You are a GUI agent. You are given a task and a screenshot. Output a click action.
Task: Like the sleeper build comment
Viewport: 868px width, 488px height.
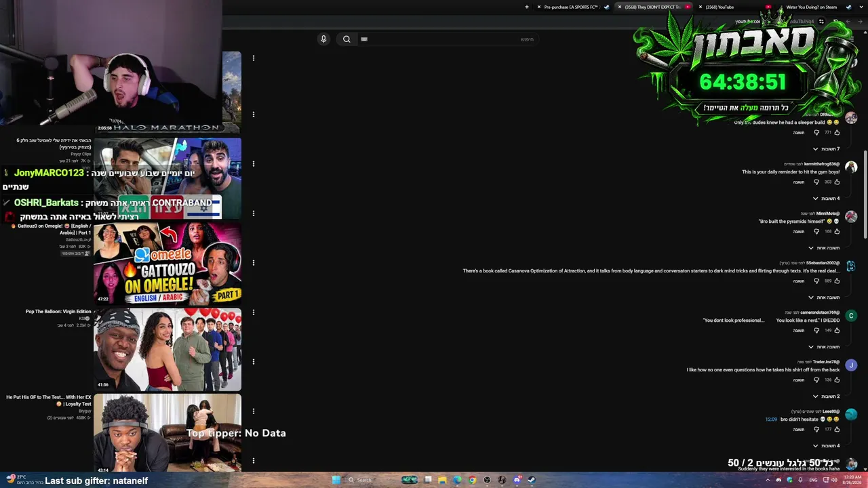(837, 133)
